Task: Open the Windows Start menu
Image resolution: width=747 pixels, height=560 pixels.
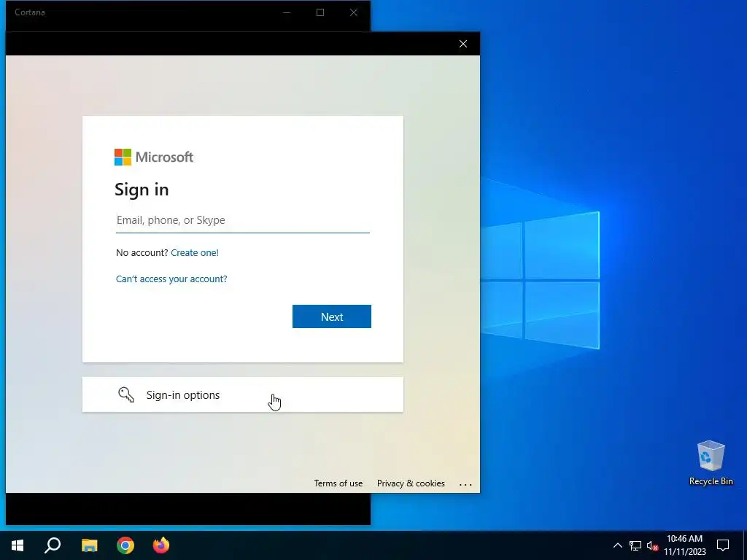Action: click(18, 545)
